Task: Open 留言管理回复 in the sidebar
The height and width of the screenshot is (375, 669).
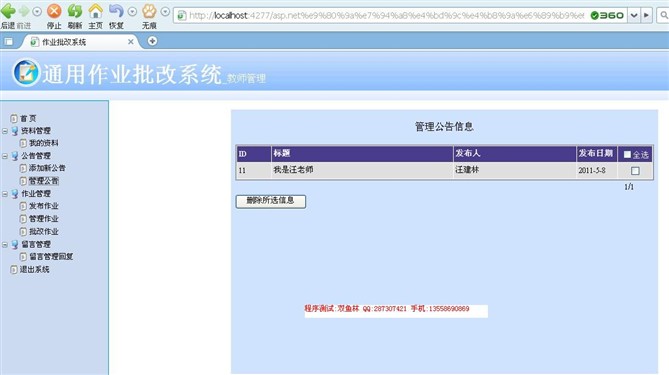Action: [51, 256]
